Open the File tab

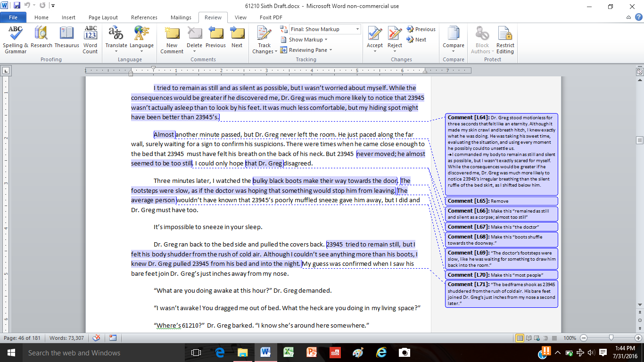[13, 17]
